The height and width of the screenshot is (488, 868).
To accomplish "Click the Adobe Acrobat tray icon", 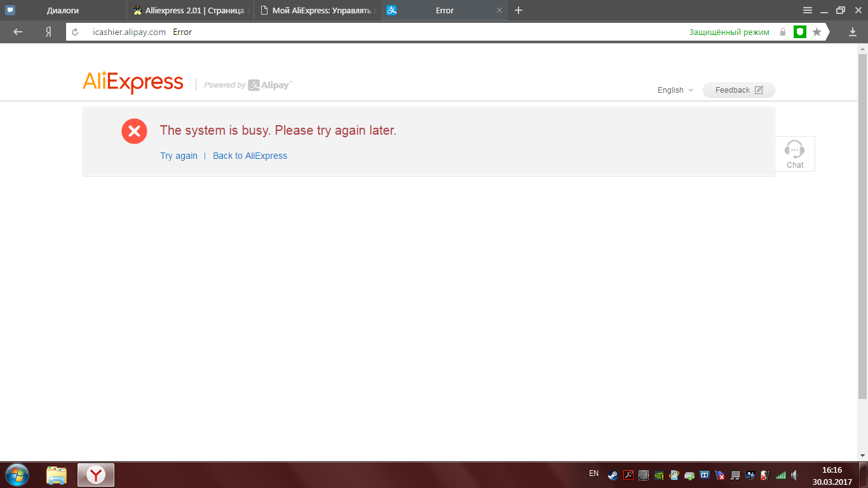I will click(628, 475).
